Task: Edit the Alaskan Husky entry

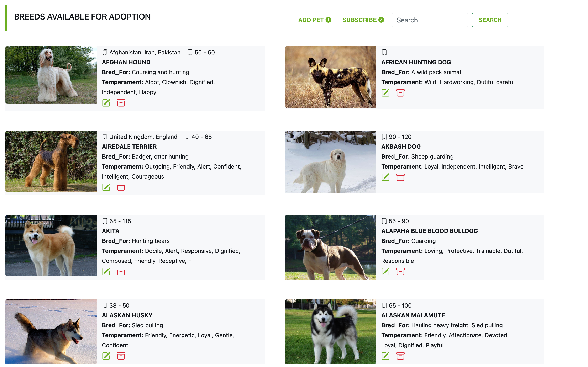Action: [x=106, y=356]
